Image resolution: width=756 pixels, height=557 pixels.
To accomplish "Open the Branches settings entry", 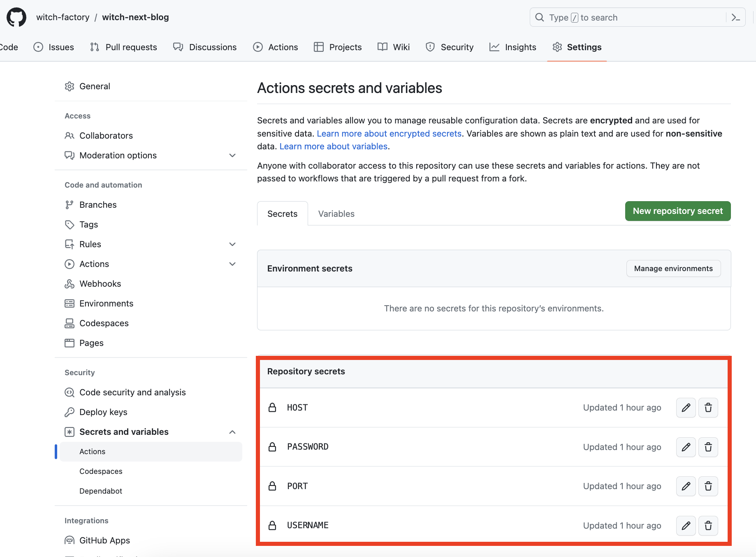I will tap(98, 204).
